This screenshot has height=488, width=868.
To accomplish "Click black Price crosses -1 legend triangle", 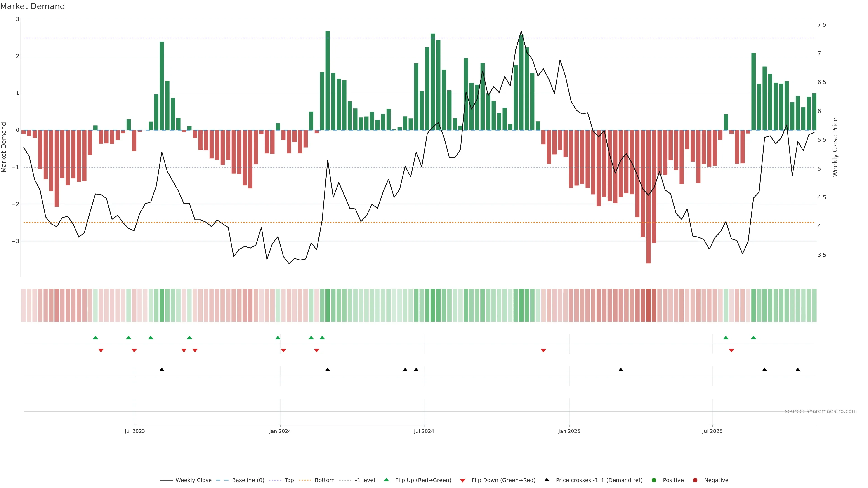I will pos(547,480).
